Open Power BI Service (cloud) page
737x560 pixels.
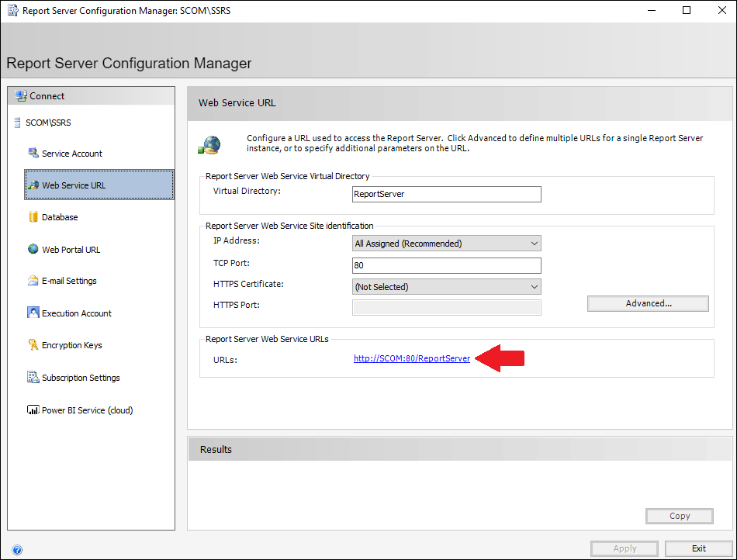(x=88, y=410)
